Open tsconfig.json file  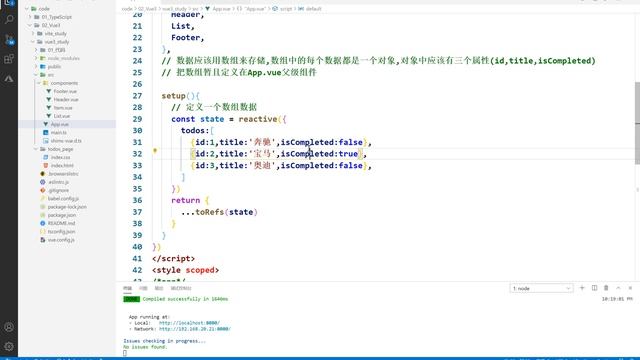[61, 231]
